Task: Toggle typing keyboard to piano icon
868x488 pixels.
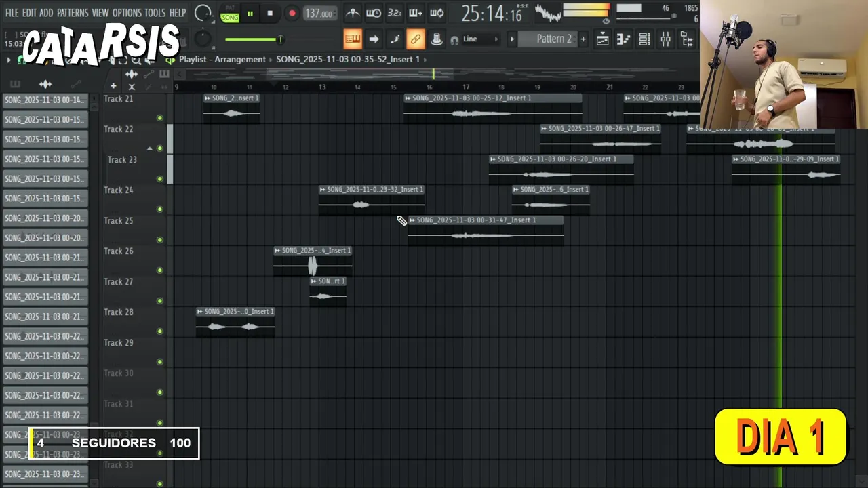Action: [x=353, y=39]
